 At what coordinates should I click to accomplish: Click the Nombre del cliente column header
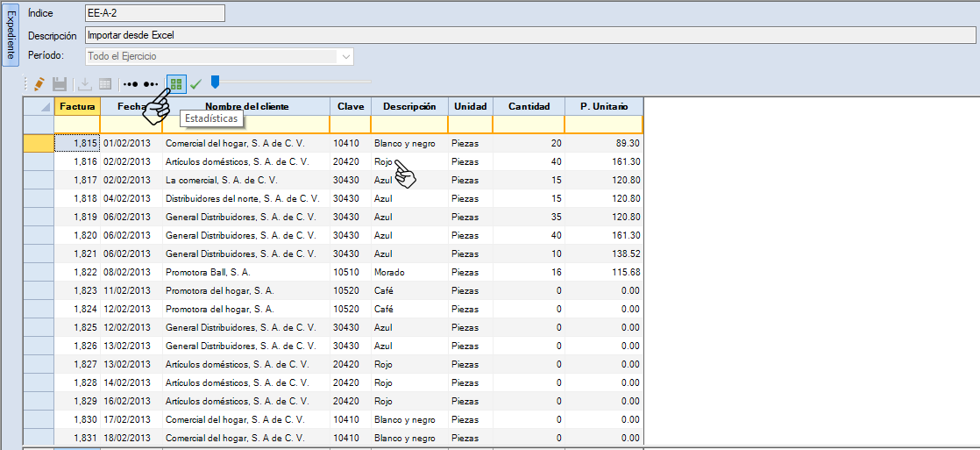(245, 106)
